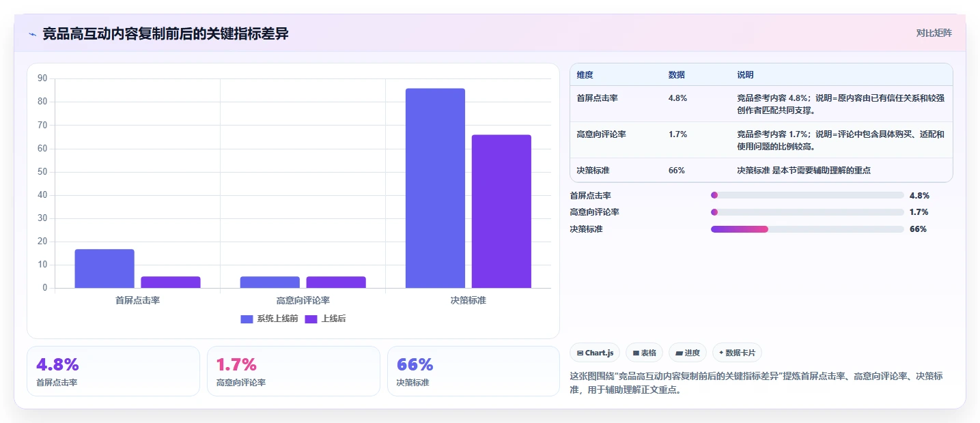The height and width of the screenshot is (423, 980).
Task: Toggle the 系统上线前 legend swatch
Action: tap(247, 319)
